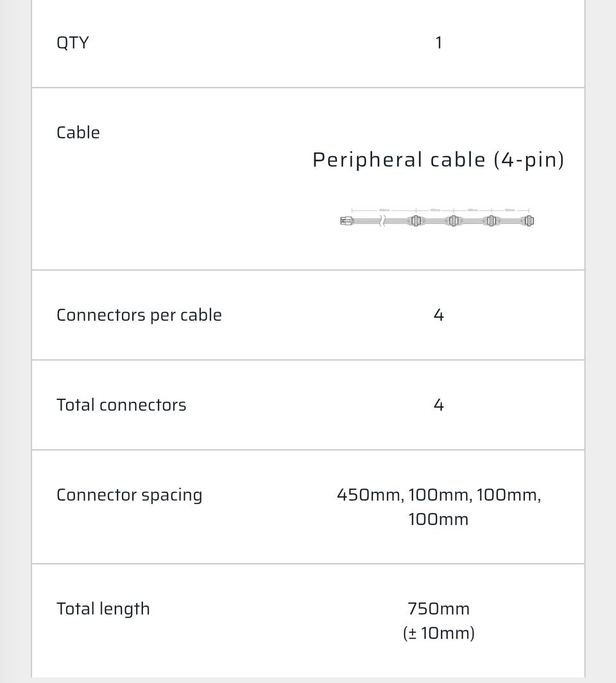Click the third Molex connector in diagram
The width and height of the screenshot is (616, 683).
pyautogui.click(x=491, y=221)
